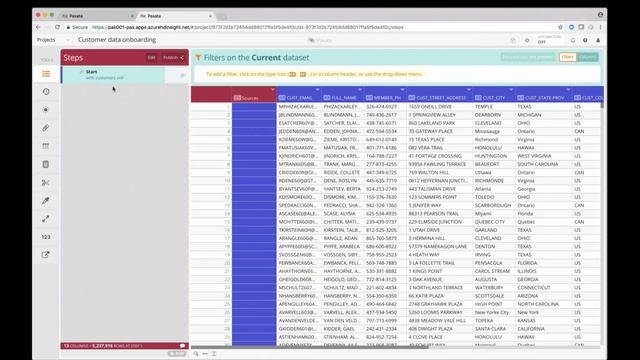Select the scissors split tool in sidebar
640x360 pixels.
(x=46, y=182)
